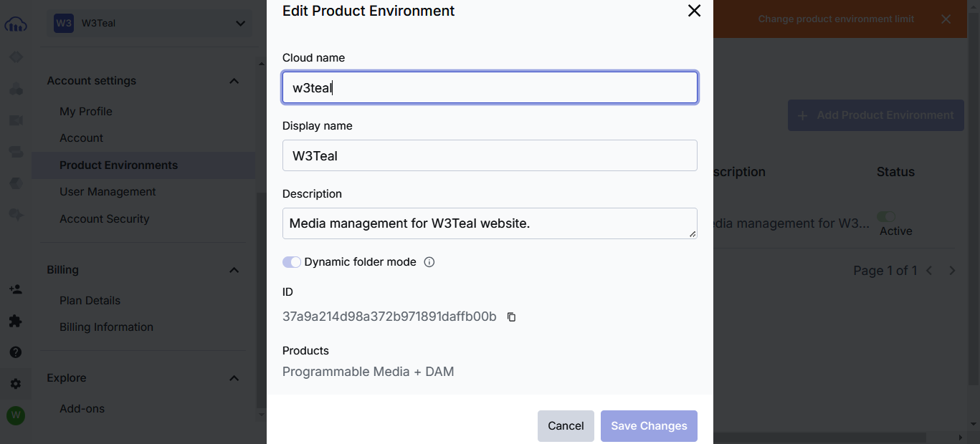Click into the Display name field
This screenshot has height=444, width=980.
(490, 155)
